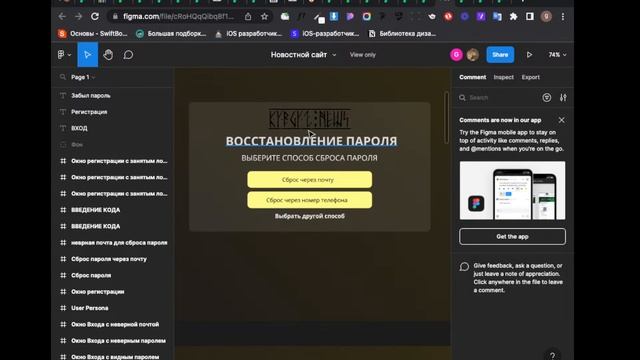Click the KYRGYZ NEWS logo on canvas
The image size is (640, 360).
click(309, 119)
